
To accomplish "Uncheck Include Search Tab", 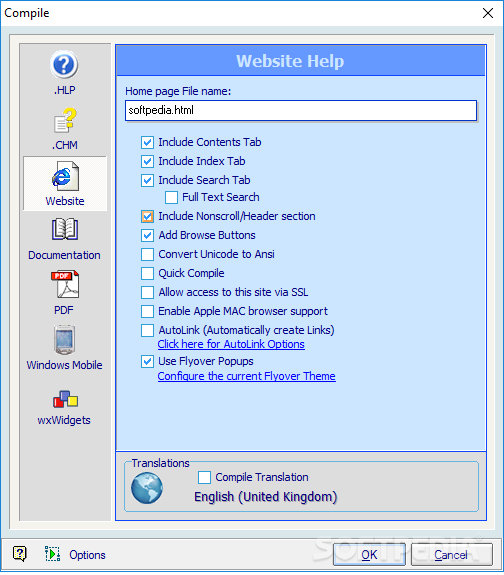I will point(147,180).
